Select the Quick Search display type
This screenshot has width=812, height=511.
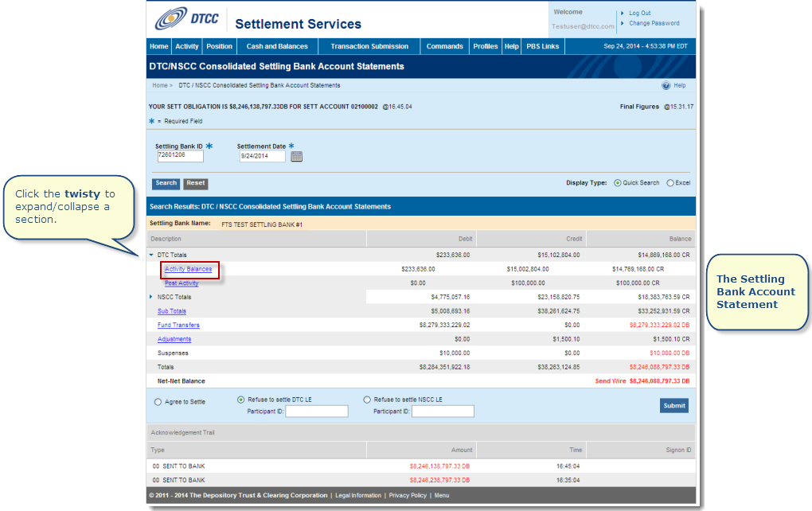(618, 183)
